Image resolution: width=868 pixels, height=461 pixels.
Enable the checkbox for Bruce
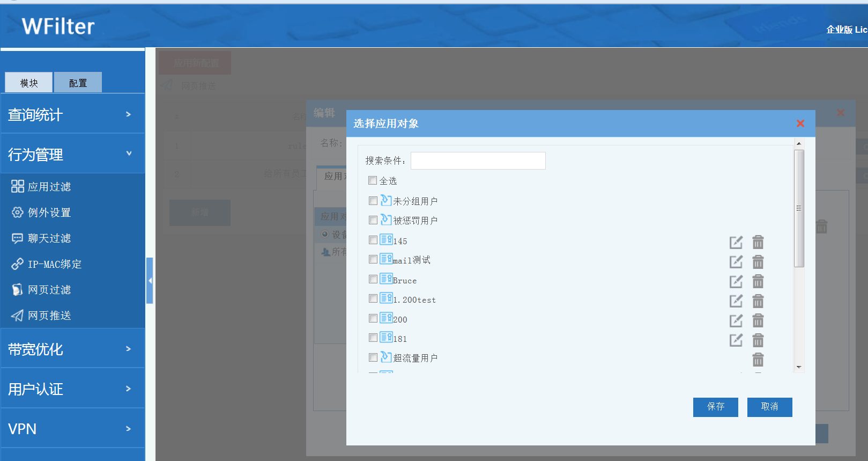coord(373,279)
